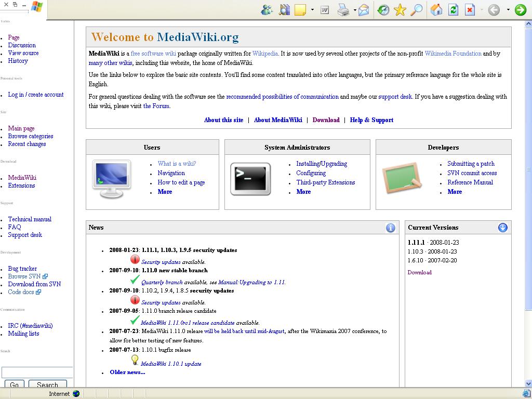Open the Older news... link
Screen dimensions: 532x399
click(127, 372)
